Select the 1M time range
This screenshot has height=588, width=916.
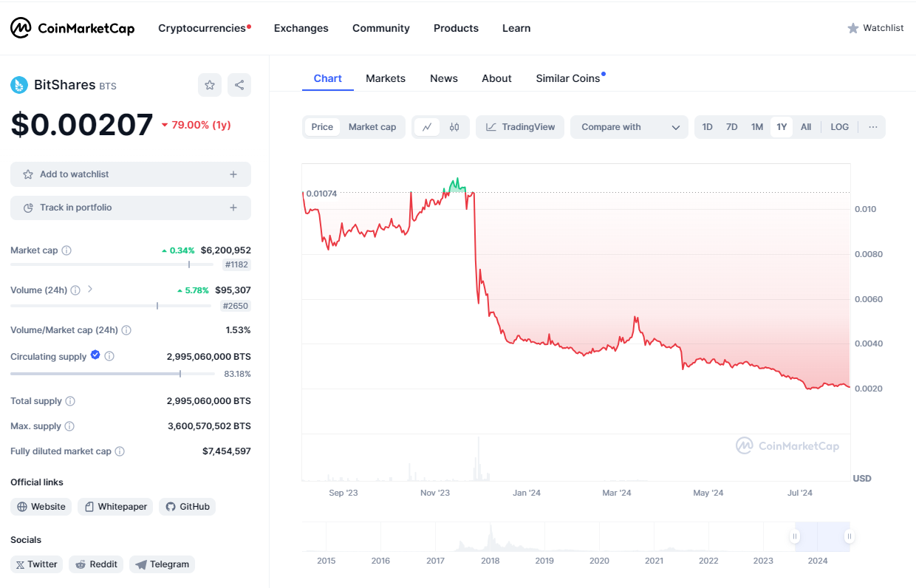[x=757, y=127]
